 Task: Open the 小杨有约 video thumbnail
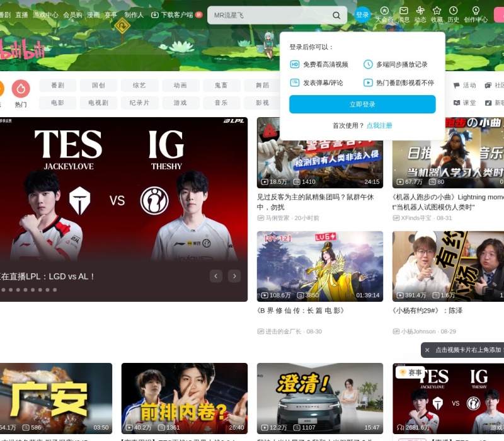[x=448, y=266]
